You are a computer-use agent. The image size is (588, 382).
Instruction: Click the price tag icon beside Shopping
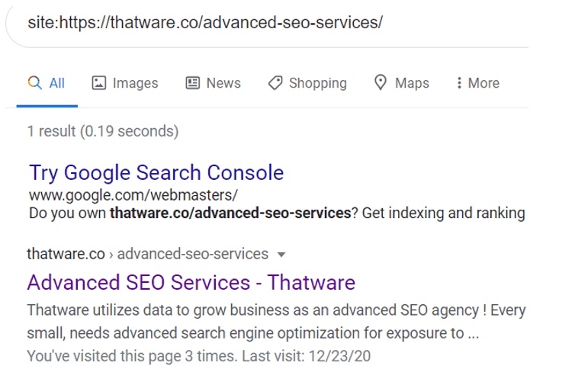coord(275,83)
